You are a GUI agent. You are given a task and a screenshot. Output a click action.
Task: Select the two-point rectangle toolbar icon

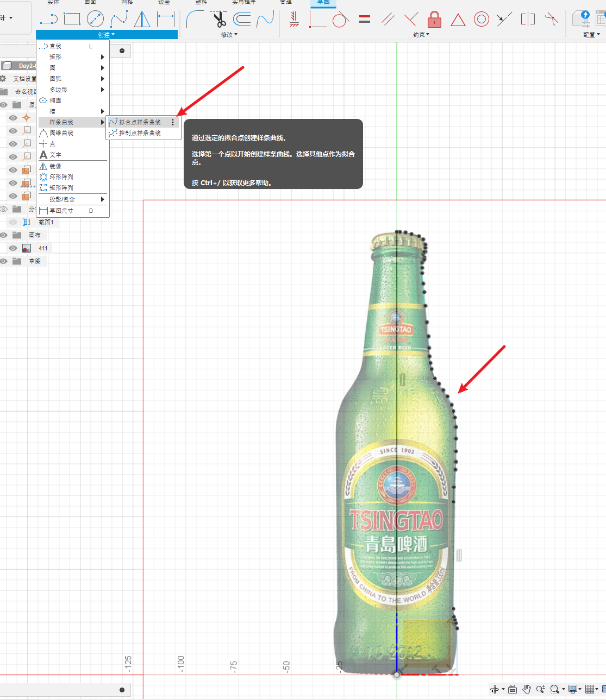(x=72, y=19)
